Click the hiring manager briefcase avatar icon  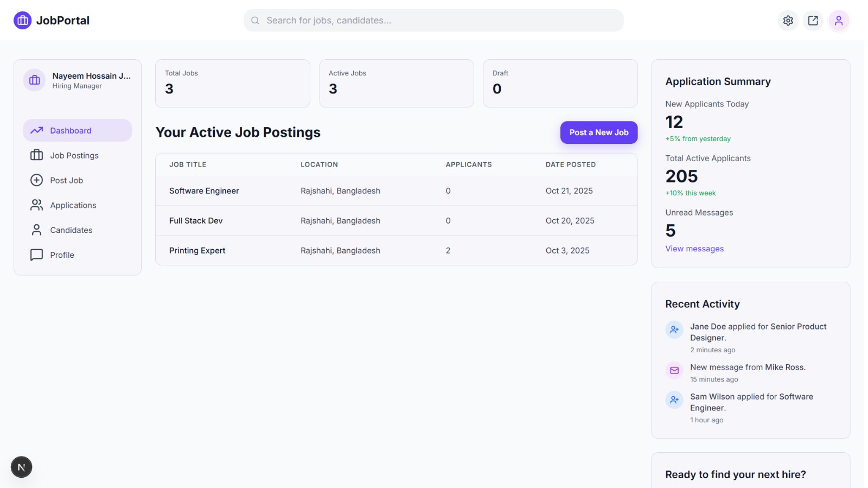click(x=35, y=80)
